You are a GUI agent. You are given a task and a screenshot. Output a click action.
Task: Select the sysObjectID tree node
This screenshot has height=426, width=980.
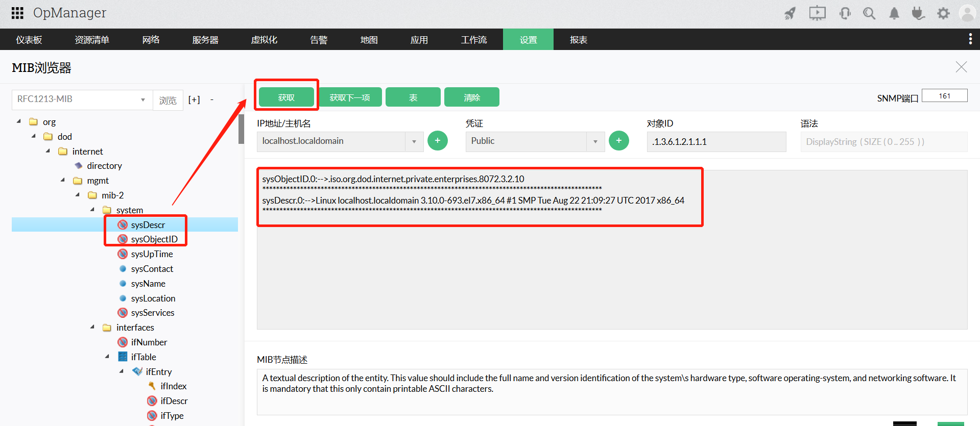154,239
